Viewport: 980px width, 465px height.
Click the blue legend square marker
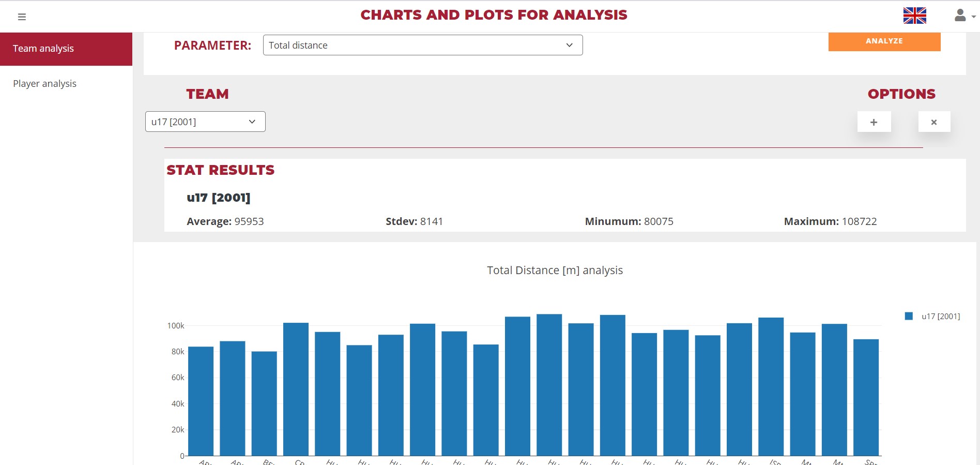point(909,316)
